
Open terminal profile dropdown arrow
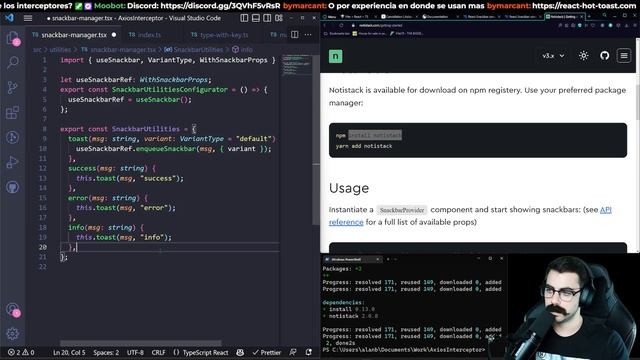pyautogui.click(x=396, y=259)
